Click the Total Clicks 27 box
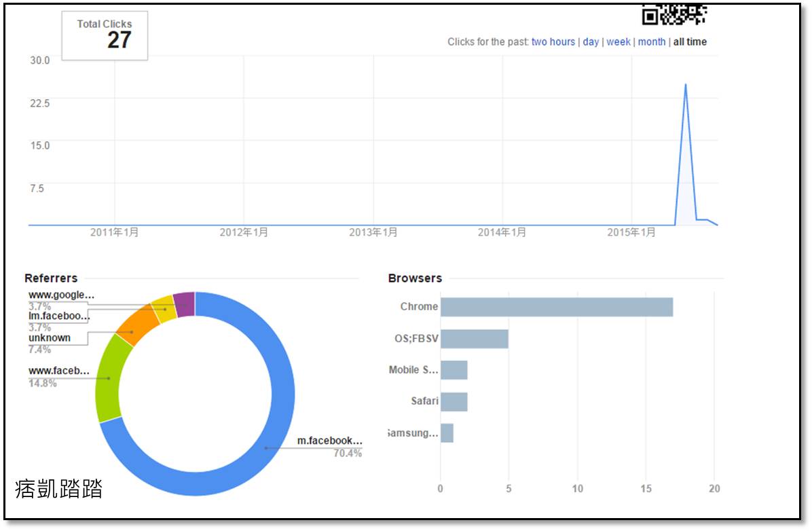812x531 pixels. 105,36
